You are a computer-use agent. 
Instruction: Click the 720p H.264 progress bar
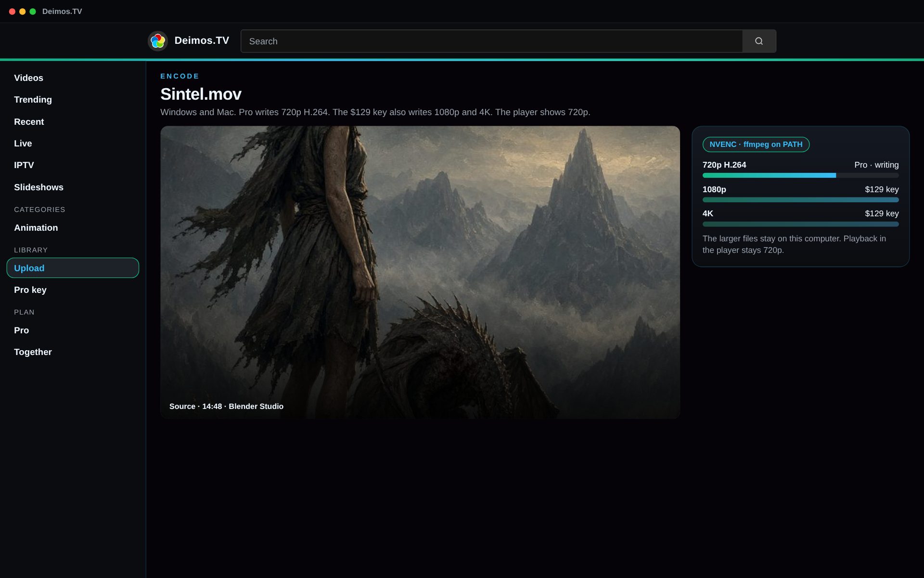(800, 175)
